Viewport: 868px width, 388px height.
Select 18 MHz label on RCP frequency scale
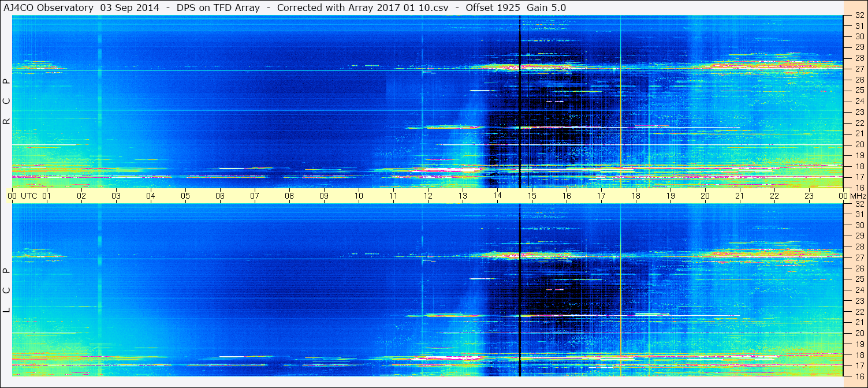tap(859, 166)
